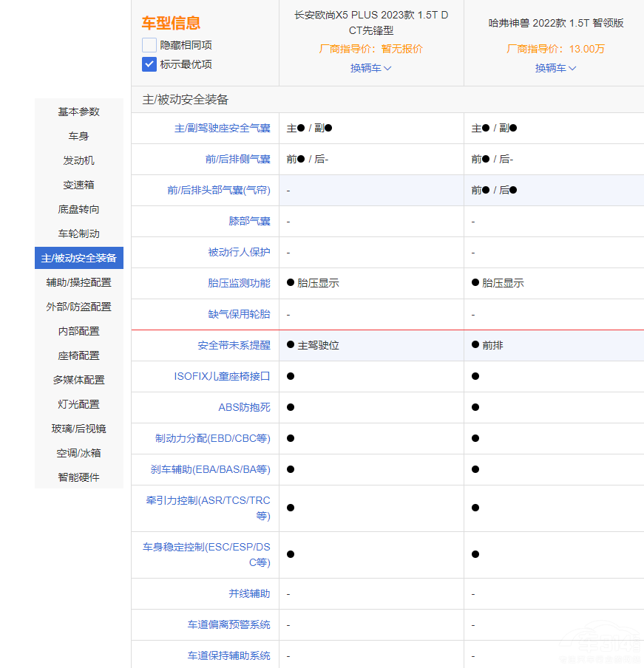
Task: Select 基本参数 in the sidebar
Action: pos(78,112)
